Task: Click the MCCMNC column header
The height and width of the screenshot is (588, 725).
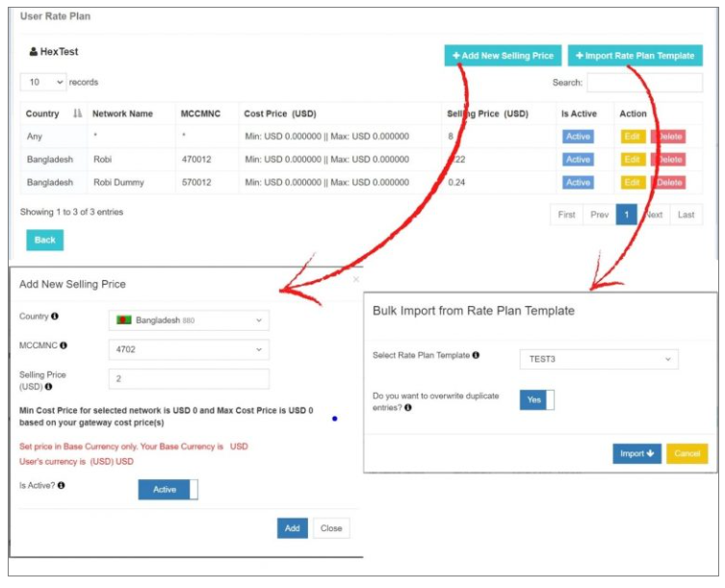Action: [x=200, y=114]
